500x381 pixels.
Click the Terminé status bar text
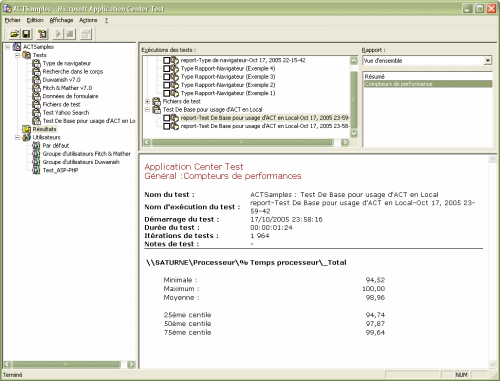point(13,375)
